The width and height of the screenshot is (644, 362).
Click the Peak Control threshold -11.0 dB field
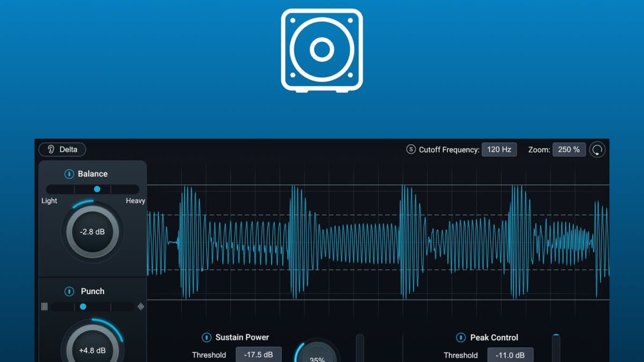pos(510,354)
